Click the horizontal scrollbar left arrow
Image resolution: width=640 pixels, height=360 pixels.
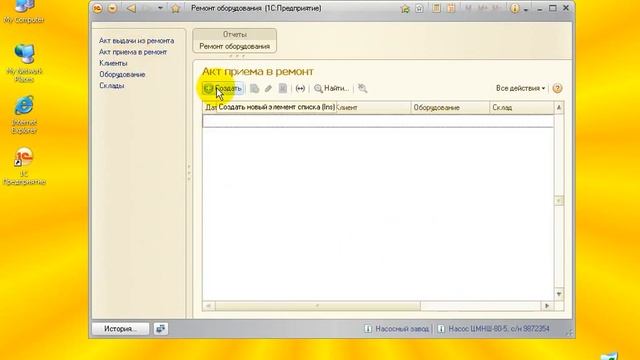tap(209, 306)
